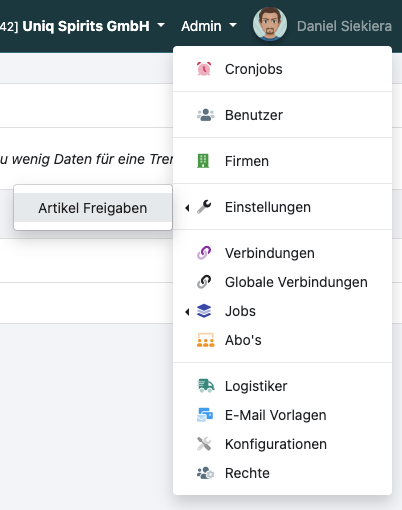Click the alarm clock Cronjobs icon
This screenshot has height=510, width=402.
click(204, 69)
